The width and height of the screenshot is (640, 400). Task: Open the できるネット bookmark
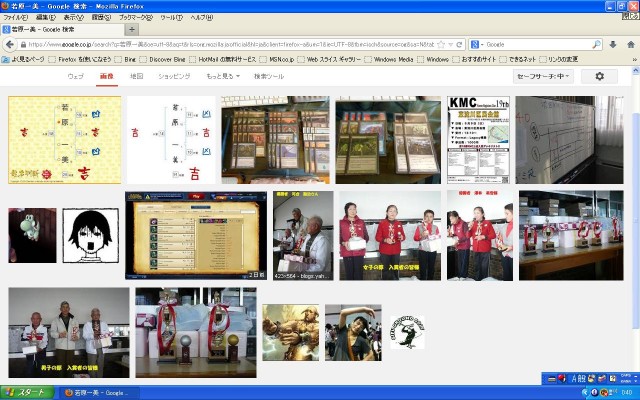click(x=518, y=60)
